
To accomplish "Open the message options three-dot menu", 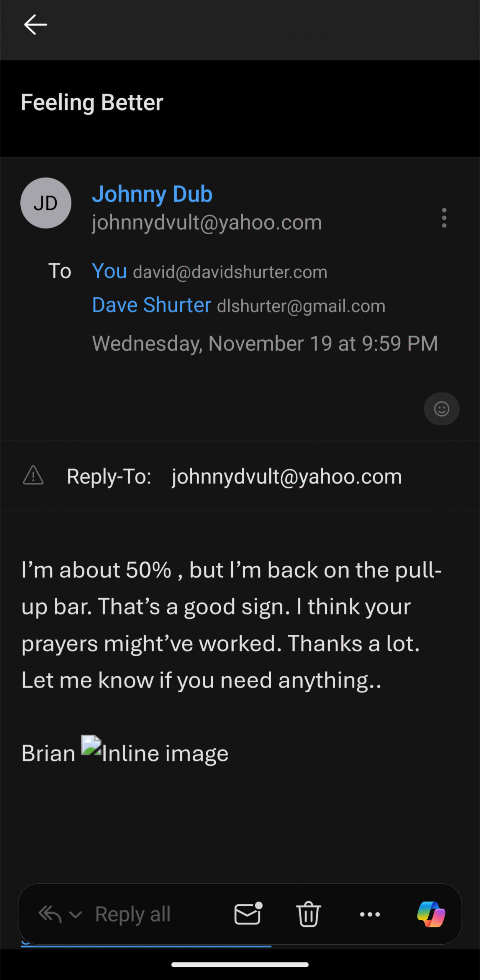I will (444, 218).
